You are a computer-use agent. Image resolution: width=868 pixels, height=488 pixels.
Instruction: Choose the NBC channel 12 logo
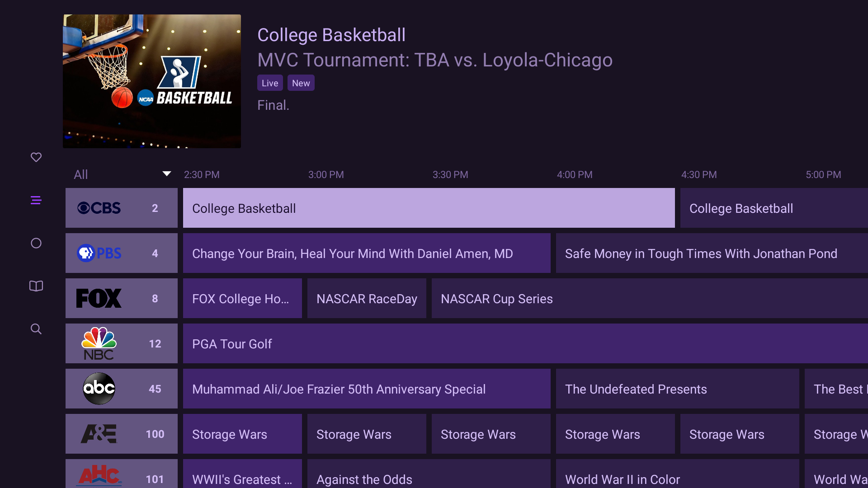[99, 343]
